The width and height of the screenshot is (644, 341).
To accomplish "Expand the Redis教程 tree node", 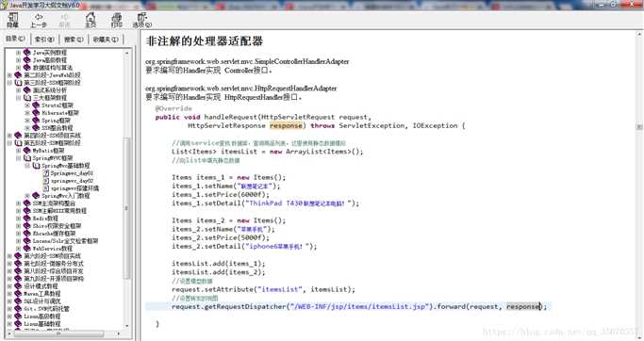I will [19, 219].
